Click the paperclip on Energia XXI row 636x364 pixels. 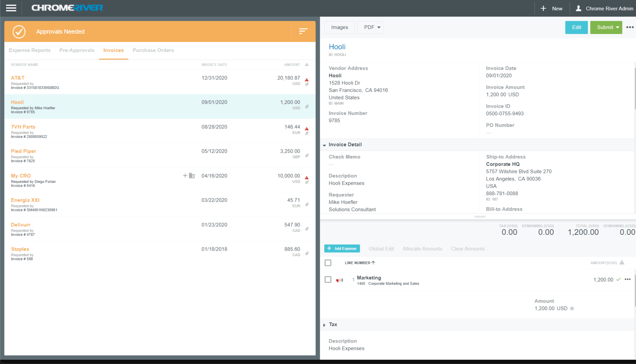point(307,205)
